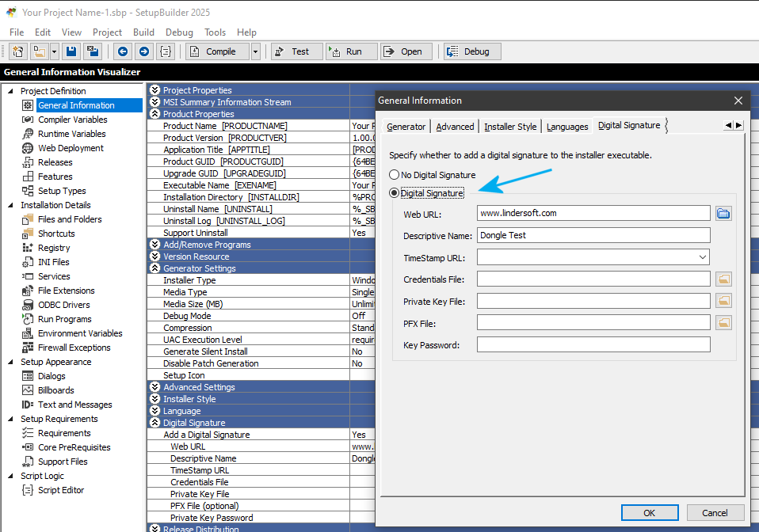Image resolution: width=759 pixels, height=532 pixels.
Task: Navigate forward with the blue right arrow icon
Action: 143,51
